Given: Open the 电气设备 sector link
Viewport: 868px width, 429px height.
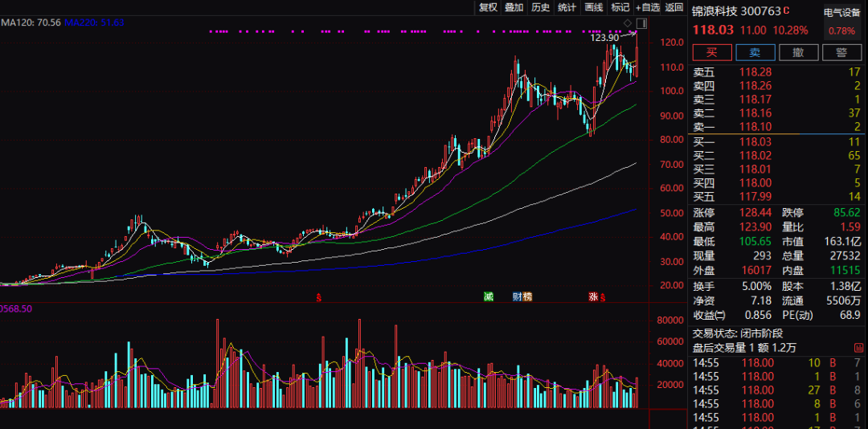Looking at the screenshot, I should click(x=842, y=12).
